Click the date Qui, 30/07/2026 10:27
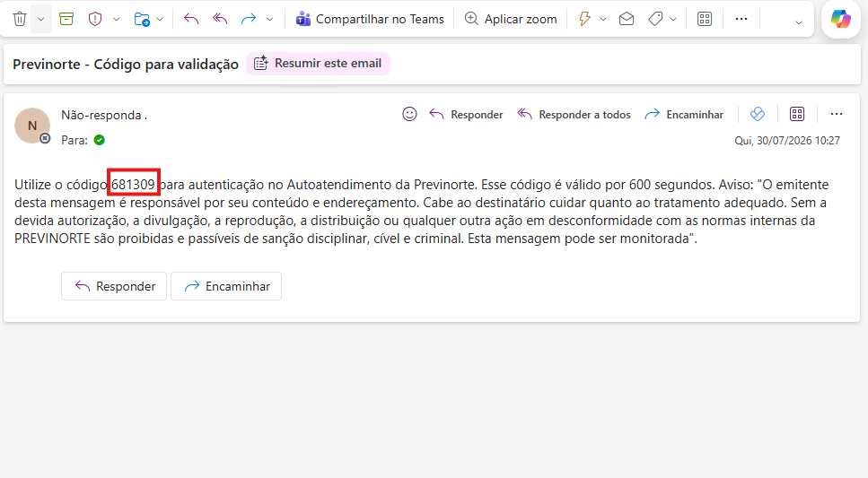The width and height of the screenshot is (868, 478). 787,141
